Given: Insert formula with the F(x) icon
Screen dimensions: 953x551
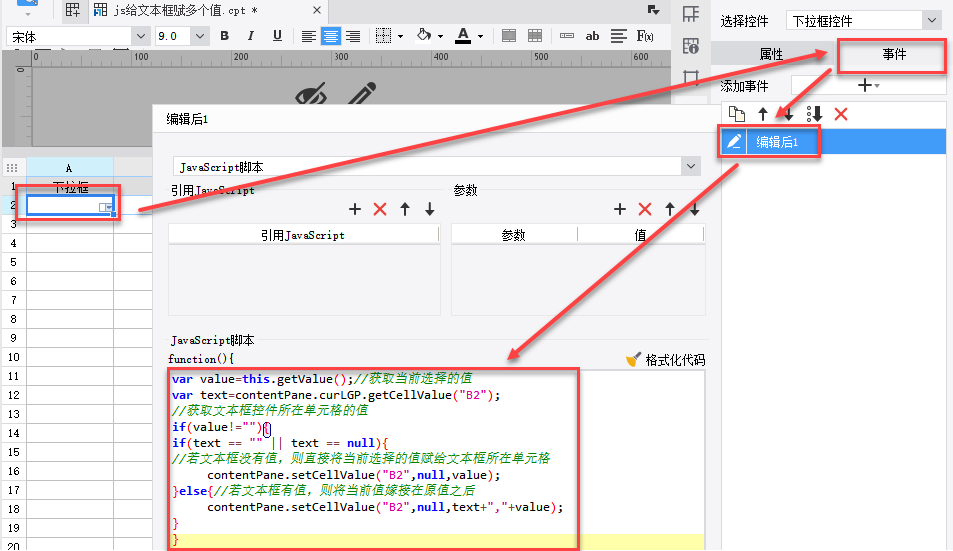Looking at the screenshot, I should click(645, 36).
